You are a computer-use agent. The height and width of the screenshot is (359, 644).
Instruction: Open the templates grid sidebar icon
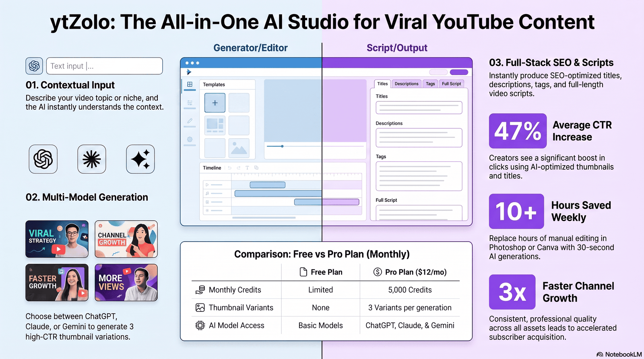(x=190, y=84)
